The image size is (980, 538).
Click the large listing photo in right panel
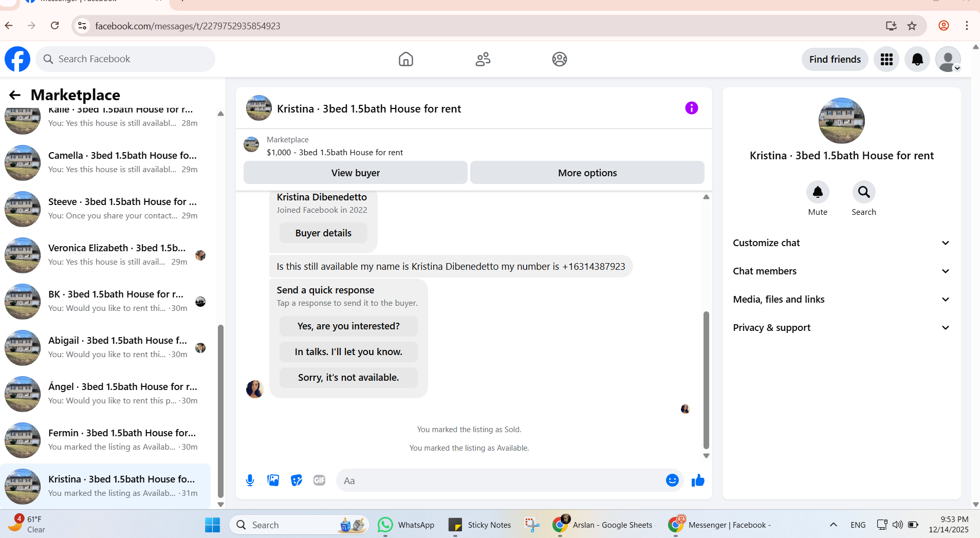point(841,121)
